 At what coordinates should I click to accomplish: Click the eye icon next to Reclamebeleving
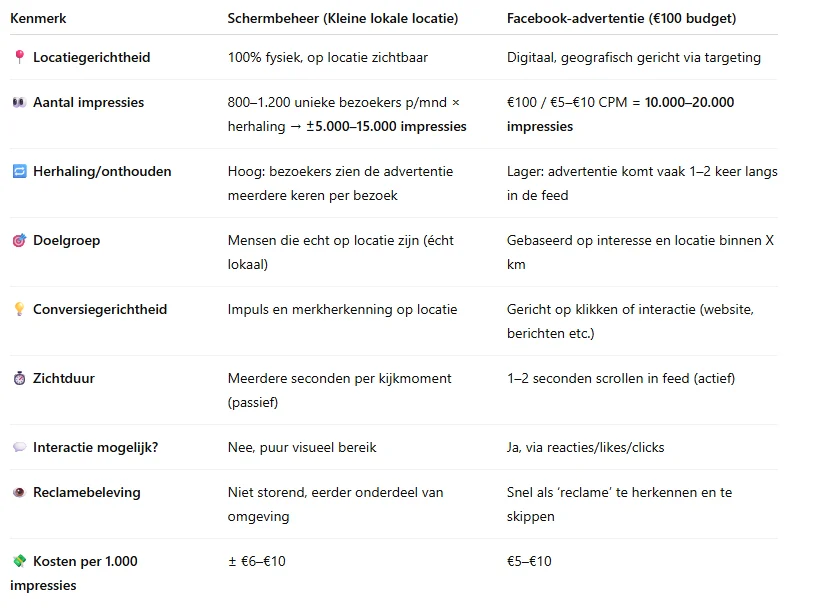(19, 492)
